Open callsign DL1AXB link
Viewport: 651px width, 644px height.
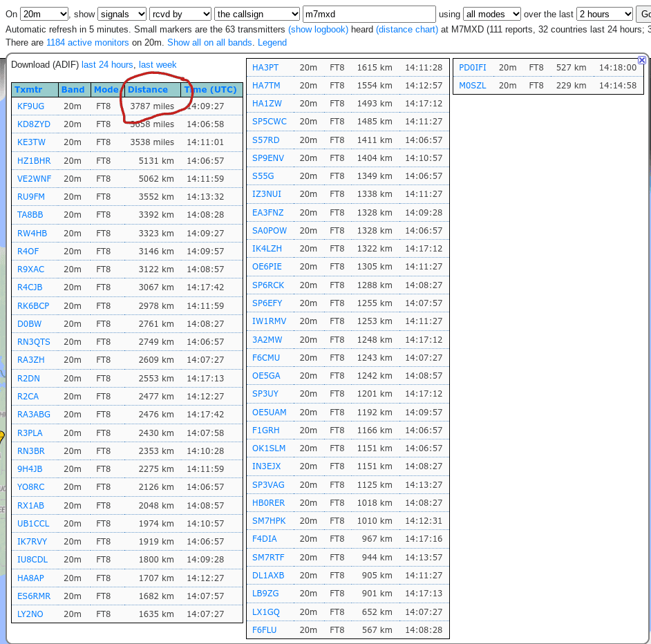[268, 576]
